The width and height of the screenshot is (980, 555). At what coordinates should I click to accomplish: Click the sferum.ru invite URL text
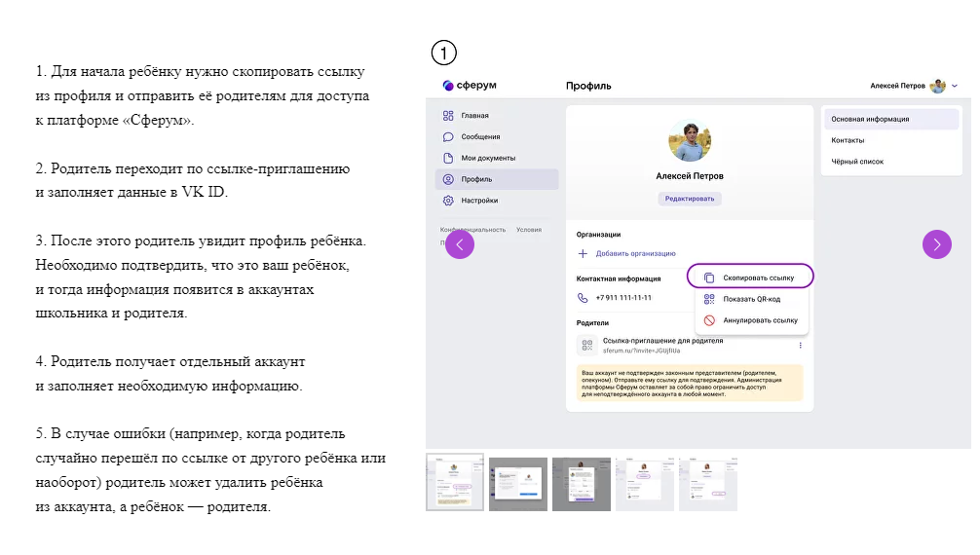[x=641, y=351]
